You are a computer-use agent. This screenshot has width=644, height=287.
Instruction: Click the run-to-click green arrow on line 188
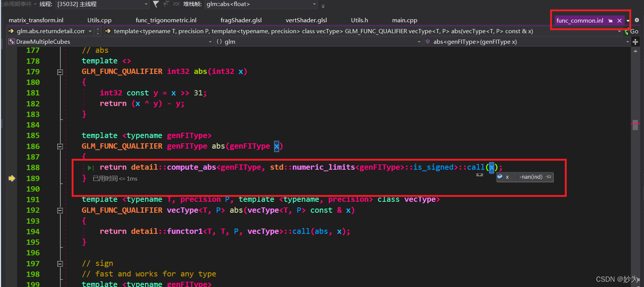pos(91,168)
